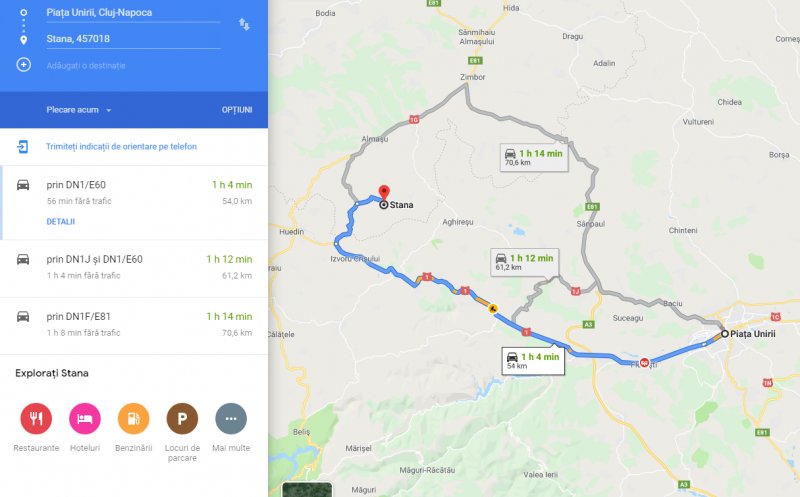Screen dimensions: 800x497
Task: Swap origin and destination with reverse arrows icon
Action: point(244,24)
